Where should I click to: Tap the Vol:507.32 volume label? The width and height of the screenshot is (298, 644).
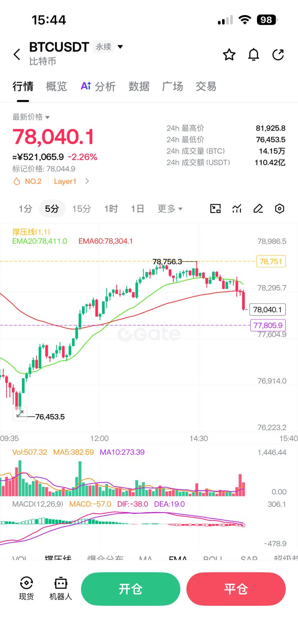pos(30,452)
